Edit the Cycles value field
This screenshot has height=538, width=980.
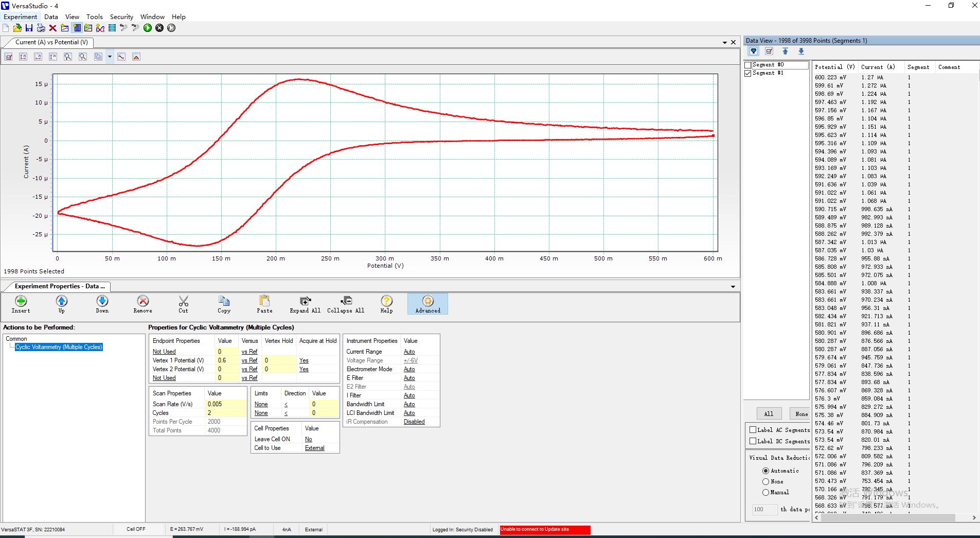225,413
